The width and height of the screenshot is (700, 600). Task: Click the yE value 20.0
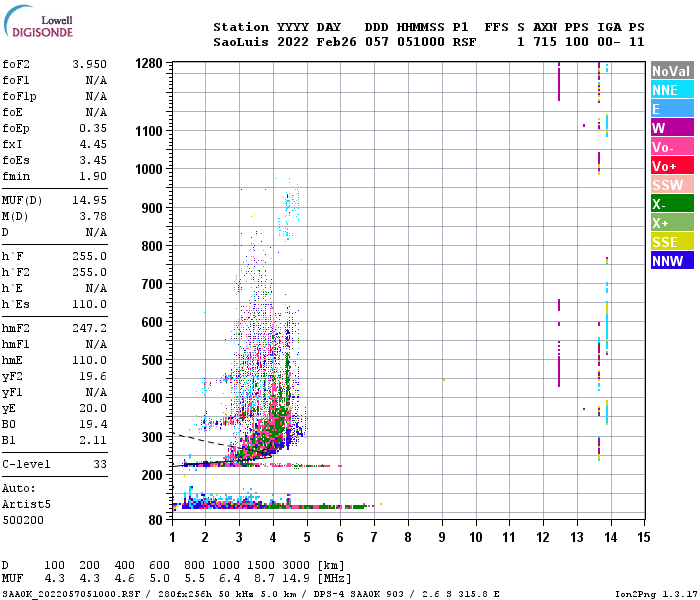[93, 408]
